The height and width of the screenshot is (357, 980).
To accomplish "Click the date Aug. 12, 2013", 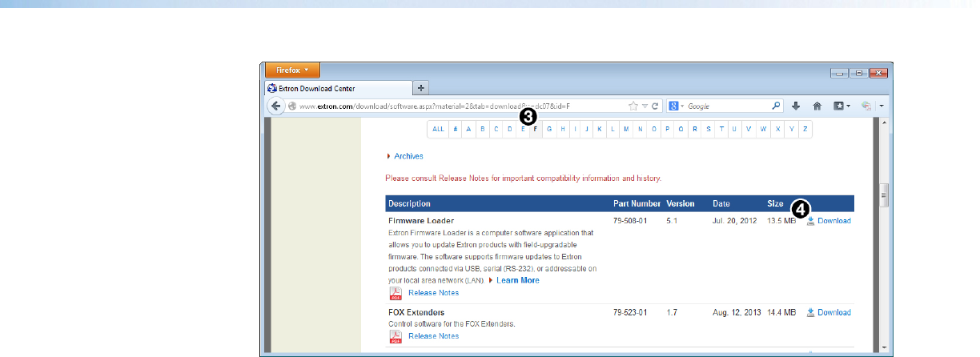I will pyautogui.click(x=737, y=312).
